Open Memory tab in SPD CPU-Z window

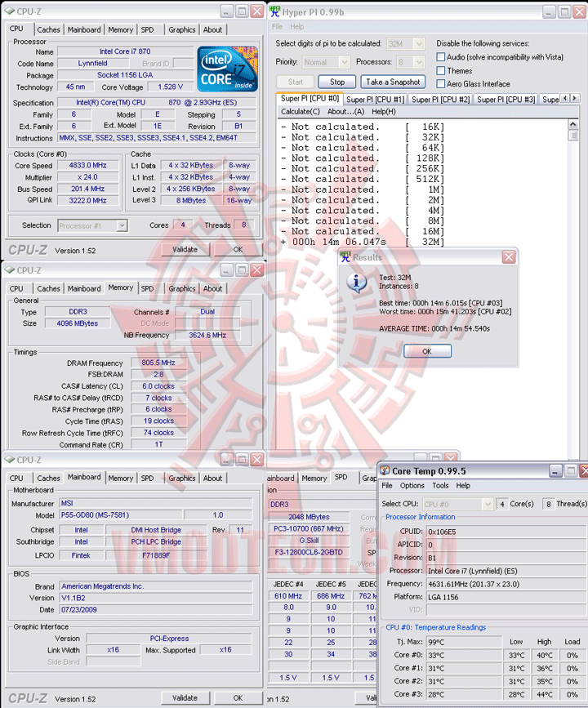(314, 479)
